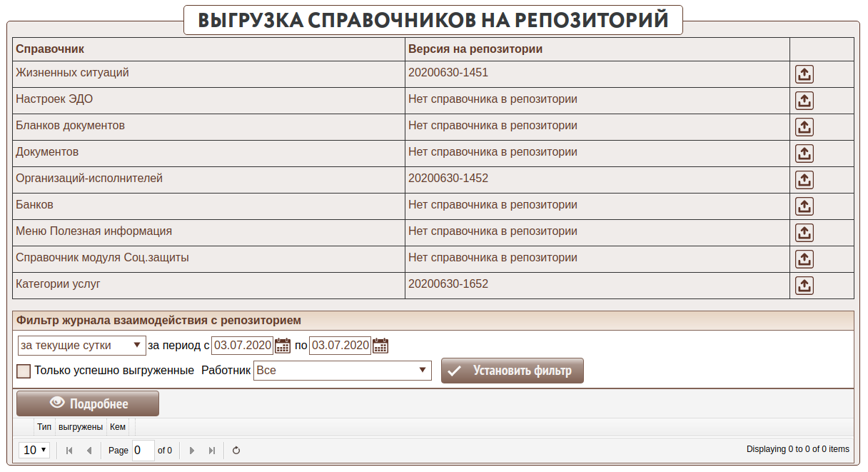The height and width of the screenshot is (472, 868).
Task: Click the page number input field
Action: [143, 451]
